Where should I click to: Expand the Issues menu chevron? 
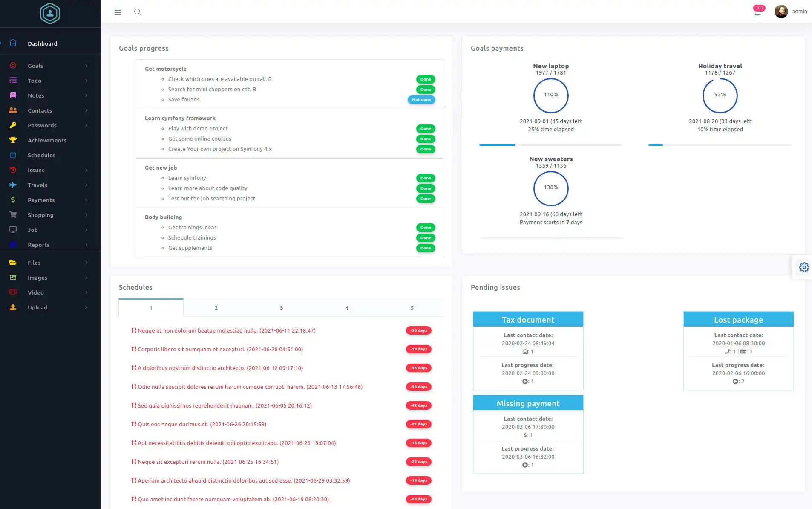pyautogui.click(x=86, y=170)
